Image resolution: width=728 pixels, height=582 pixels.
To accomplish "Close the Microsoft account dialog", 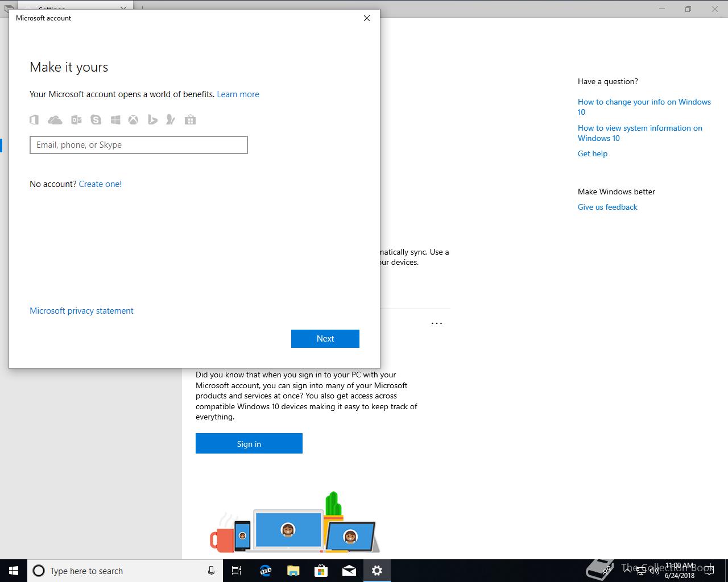I will point(367,18).
